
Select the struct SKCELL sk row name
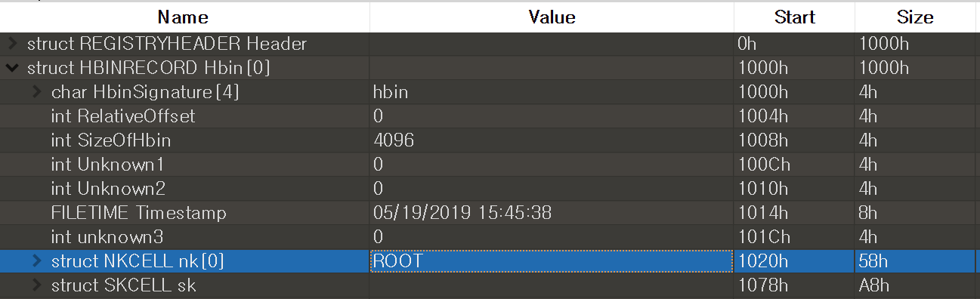[x=123, y=285]
